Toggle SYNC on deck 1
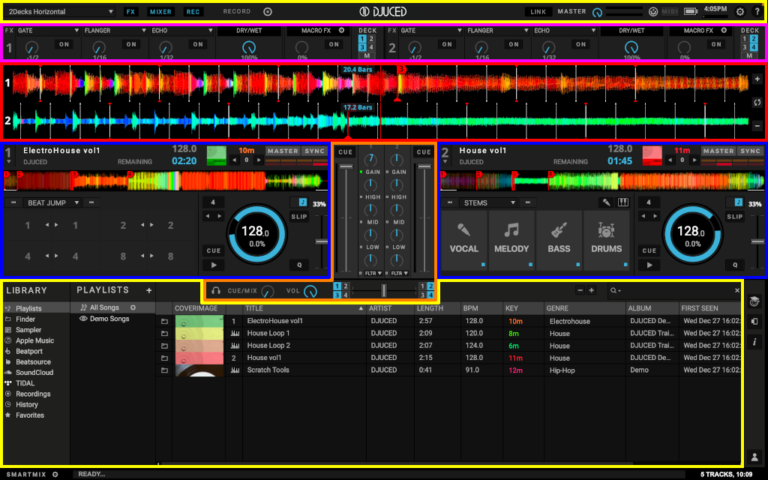 click(x=315, y=152)
